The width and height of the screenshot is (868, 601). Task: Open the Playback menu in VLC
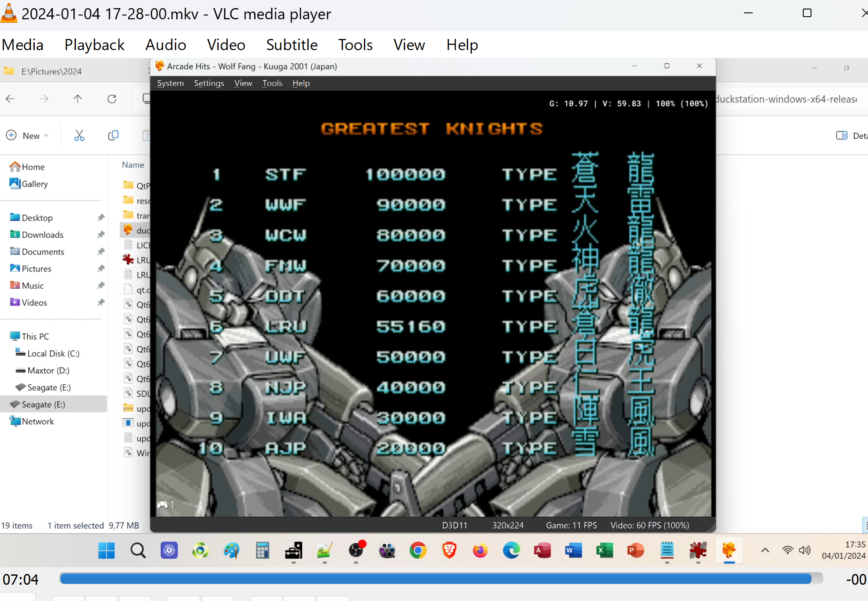pyautogui.click(x=94, y=45)
